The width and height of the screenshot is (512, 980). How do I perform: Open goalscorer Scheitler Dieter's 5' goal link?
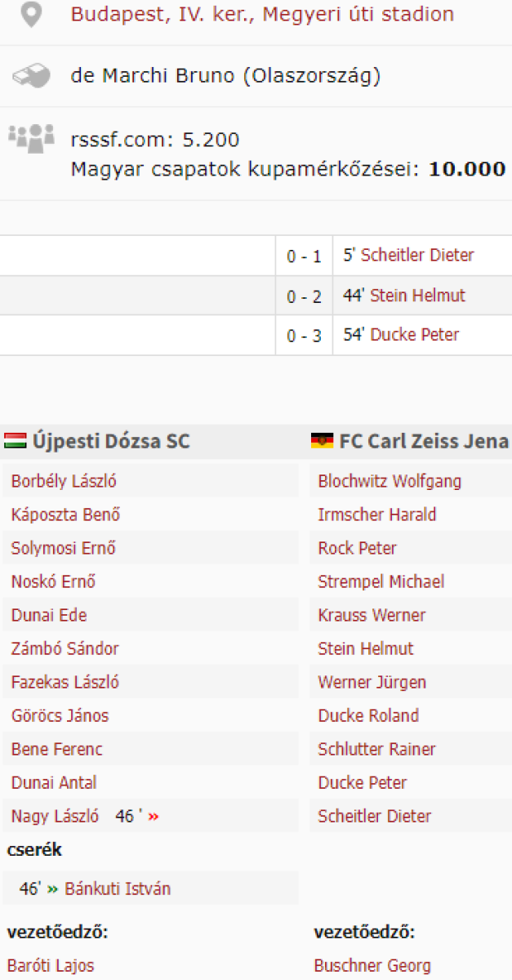417,256
